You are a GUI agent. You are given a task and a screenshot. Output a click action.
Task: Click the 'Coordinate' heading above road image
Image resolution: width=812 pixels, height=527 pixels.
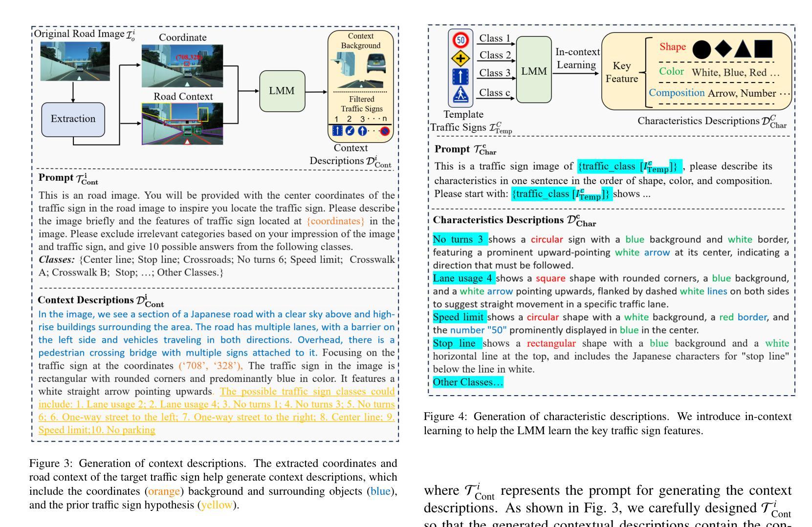point(183,38)
